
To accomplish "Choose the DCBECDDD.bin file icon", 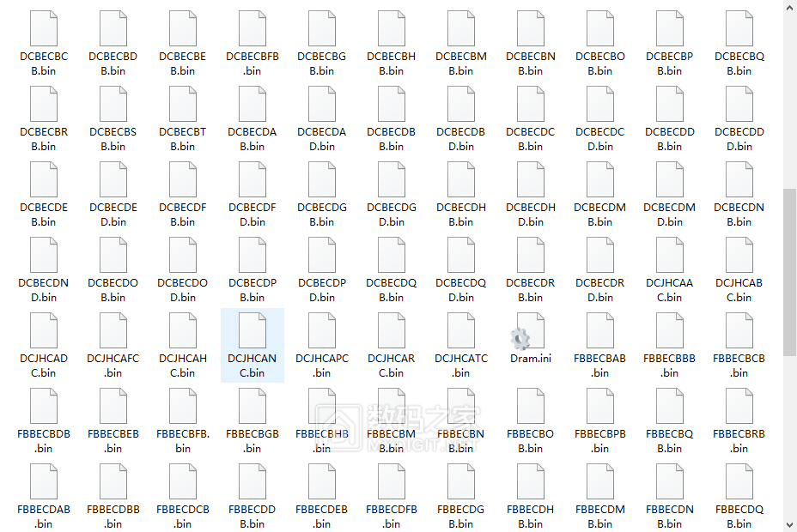I will 739,105.
